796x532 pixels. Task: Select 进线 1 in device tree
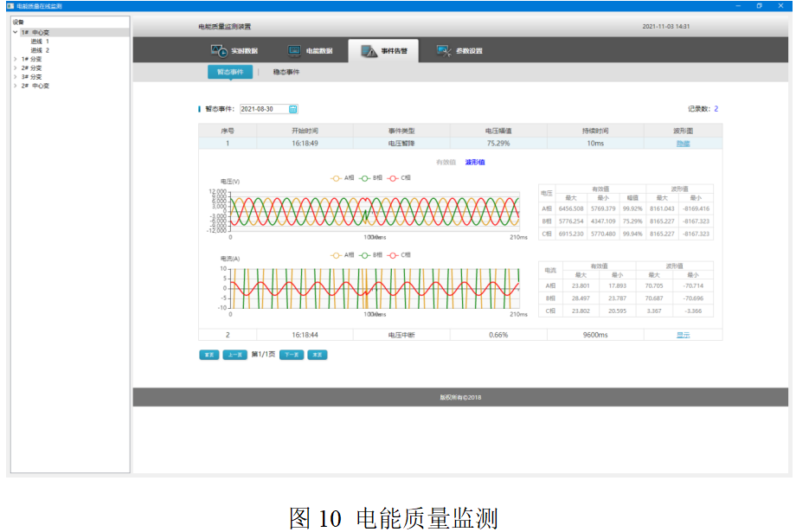click(x=40, y=42)
